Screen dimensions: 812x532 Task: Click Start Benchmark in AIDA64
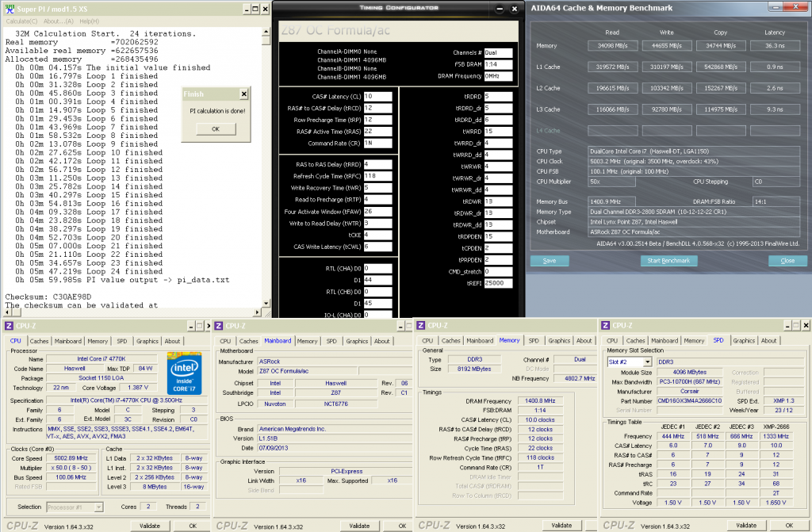pos(668,261)
